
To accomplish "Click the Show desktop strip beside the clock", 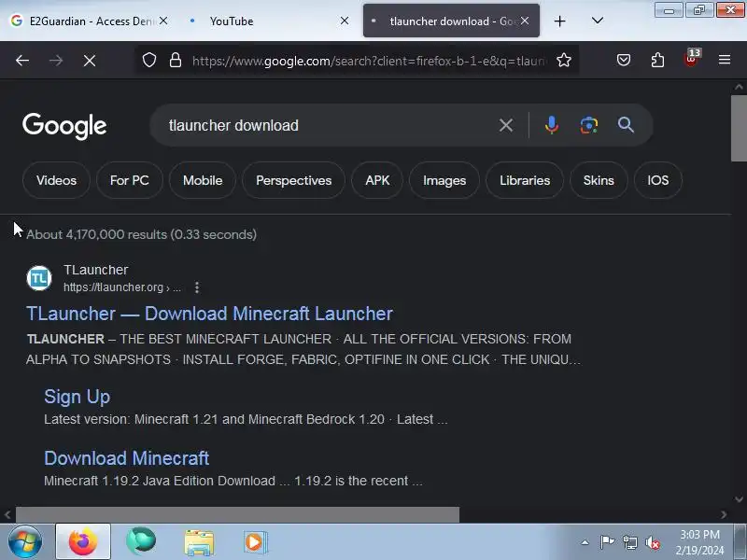I will 740,542.
